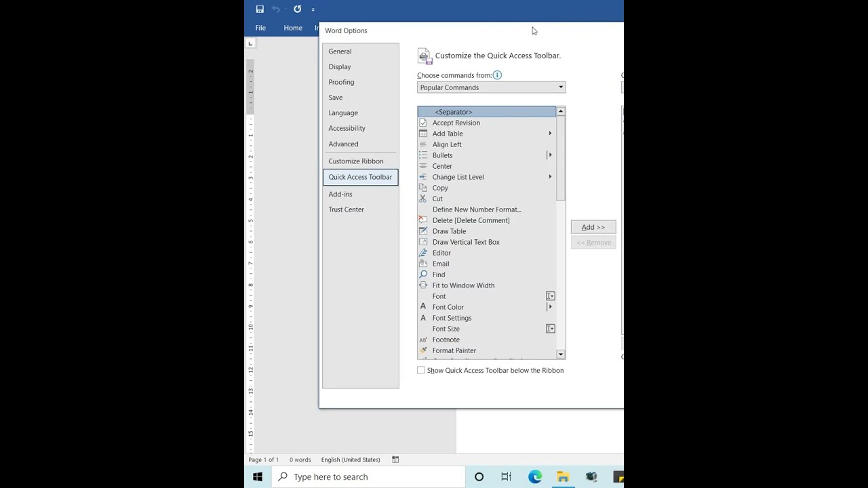Viewport: 868px width, 488px height.
Task: Enable Show Quick Access Toolbar below the Ribbon
Action: coord(421,370)
